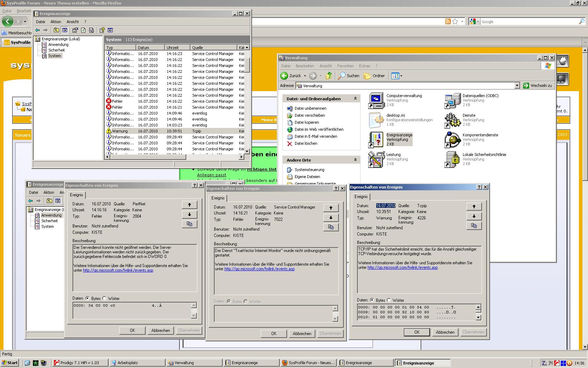Viewport: 588px width, 368px height.
Task: Open the Zurück history dropdown arrow in Verwaltung
Action: click(305, 76)
